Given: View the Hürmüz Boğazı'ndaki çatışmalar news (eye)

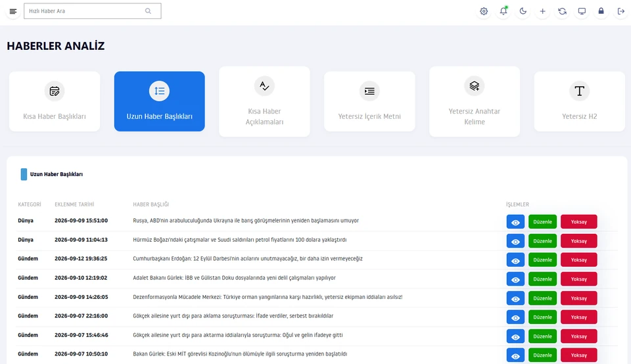Looking at the screenshot, I should [515, 241].
